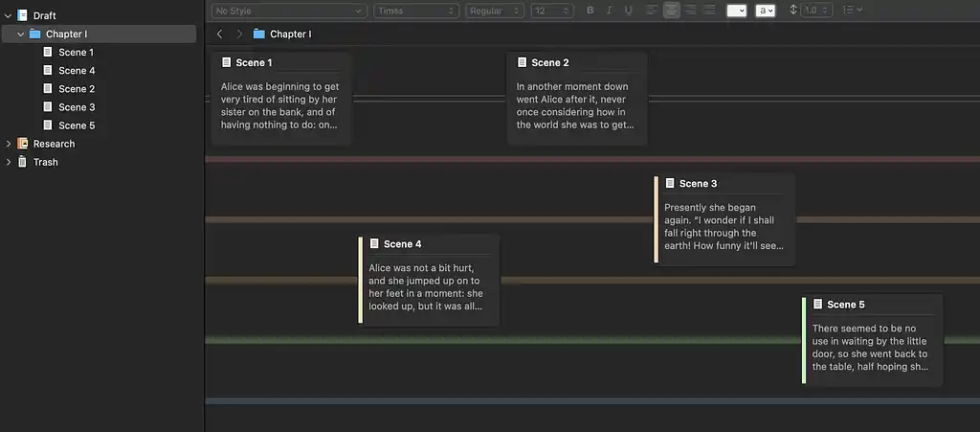
Task: Center-align the text
Action: coord(671,10)
